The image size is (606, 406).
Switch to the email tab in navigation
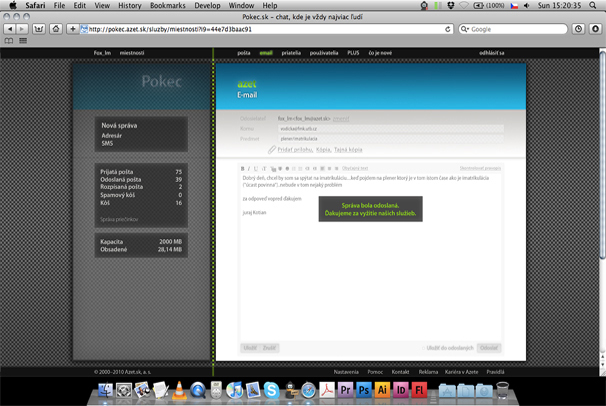click(266, 52)
